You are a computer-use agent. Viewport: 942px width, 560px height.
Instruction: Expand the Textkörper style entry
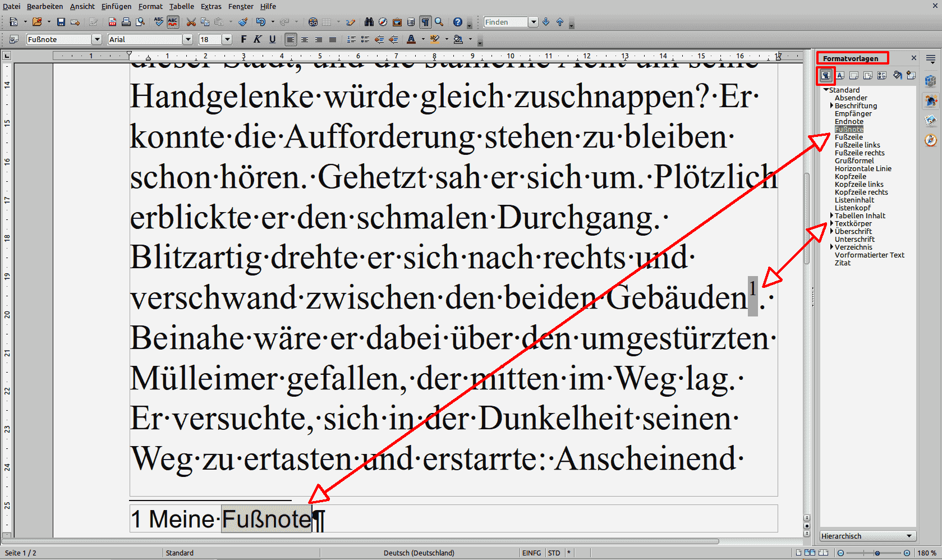click(x=831, y=223)
